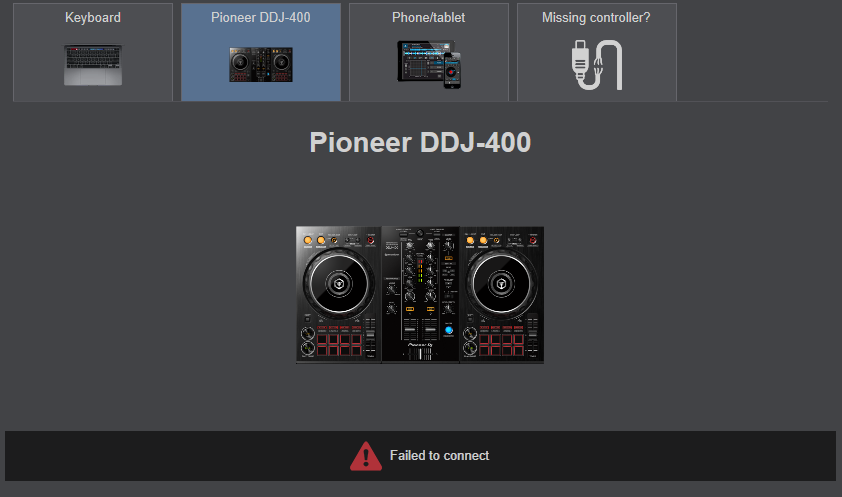Click the crossfader at mixer bottom
Screen dimensions: 842x497
click(421, 354)
